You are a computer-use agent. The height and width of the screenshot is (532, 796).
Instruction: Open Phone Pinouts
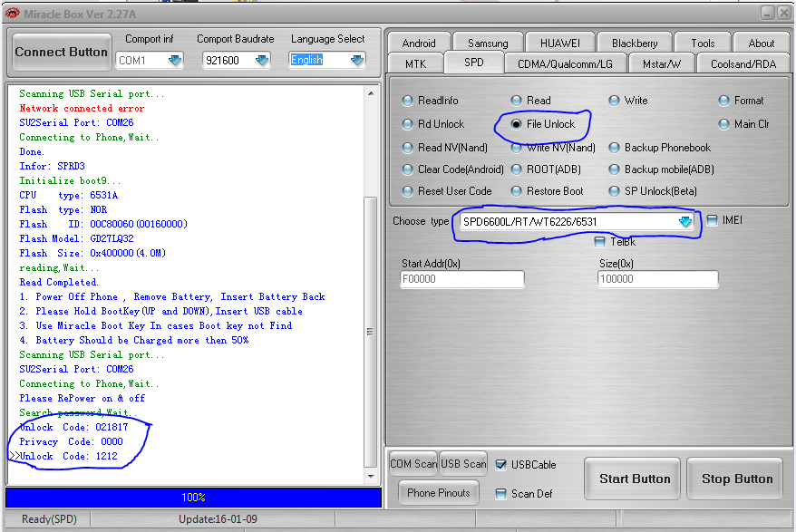pos(439,492)
